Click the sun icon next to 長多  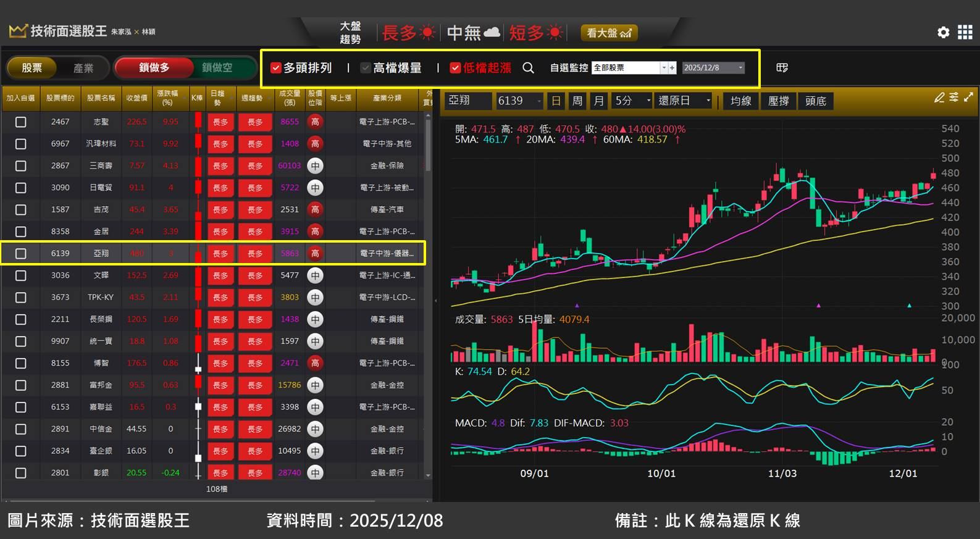427,32
